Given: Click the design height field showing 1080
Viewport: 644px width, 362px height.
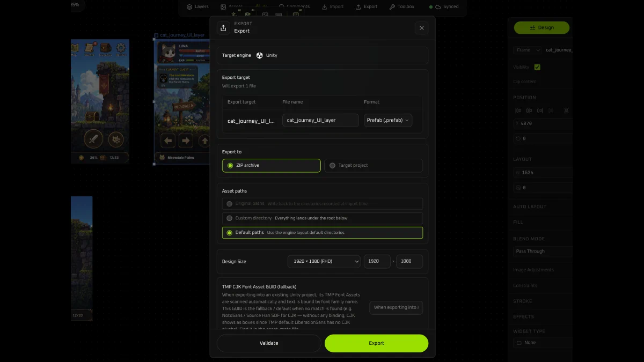Looking at the screenshot, I should (x=409, y=261).
